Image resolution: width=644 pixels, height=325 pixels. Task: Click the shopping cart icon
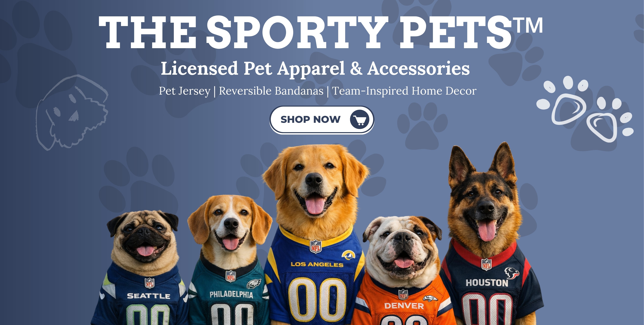point(359,119)
